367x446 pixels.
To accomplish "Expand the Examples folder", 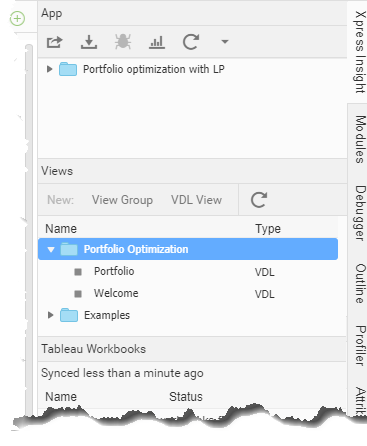I will coord(50,315).
